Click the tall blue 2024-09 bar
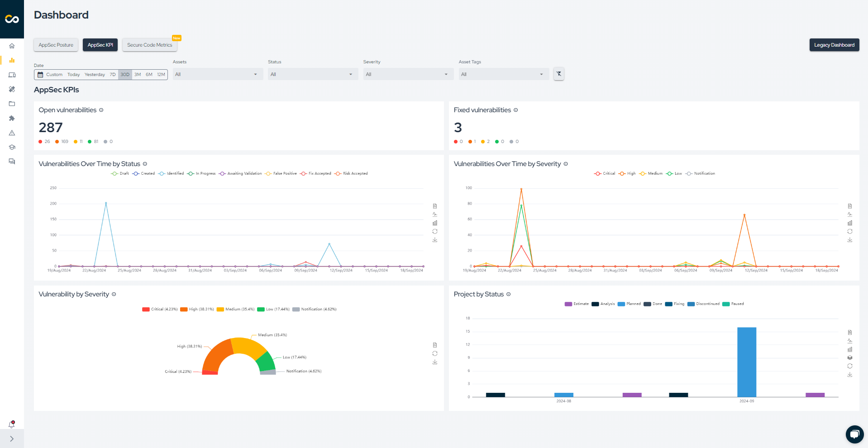This screenshot has width=868, height=448. (747, 362)
